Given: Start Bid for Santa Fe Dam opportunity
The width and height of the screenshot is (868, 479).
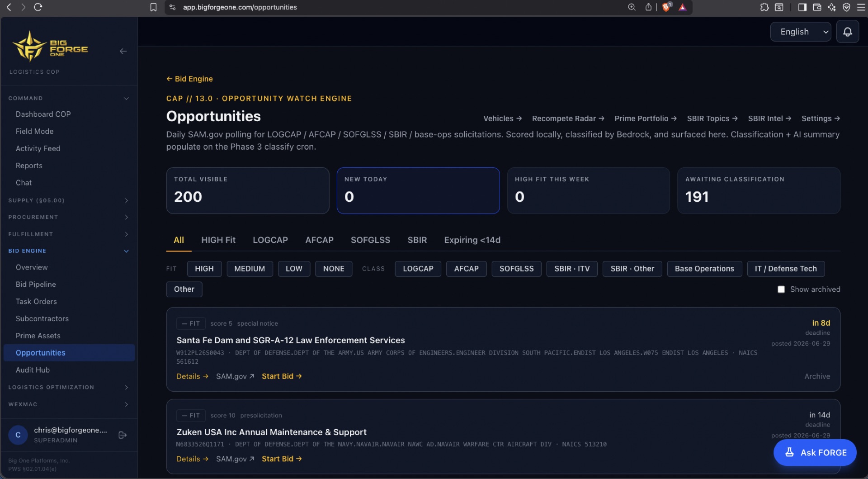Looking at the screenshot, I should [282, 376].
